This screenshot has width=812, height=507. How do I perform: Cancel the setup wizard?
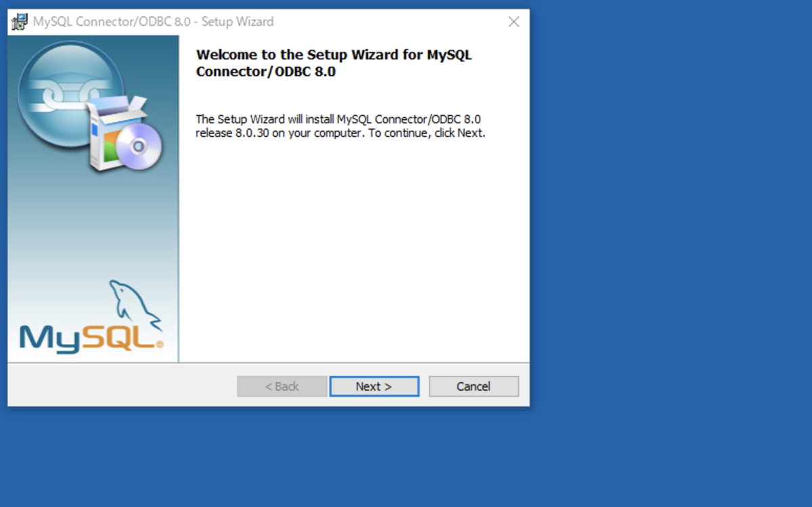(x=474, y=387)
